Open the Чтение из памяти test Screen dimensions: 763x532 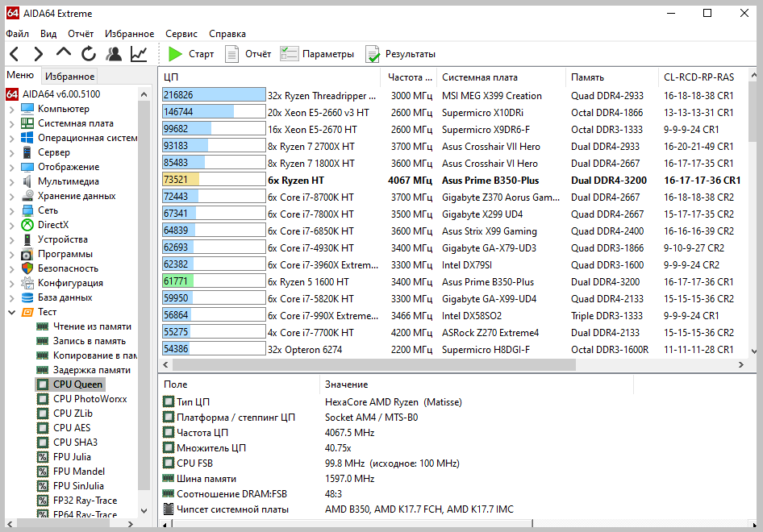pos(92,326)
